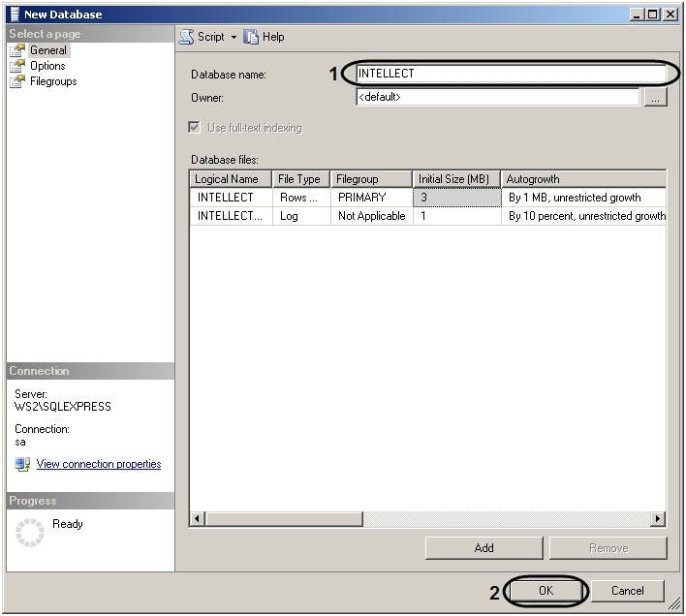Image resolution: width=686 pixels, height=616 pixels.
Task: Open View connection properties link
Action: coord(99,464)
